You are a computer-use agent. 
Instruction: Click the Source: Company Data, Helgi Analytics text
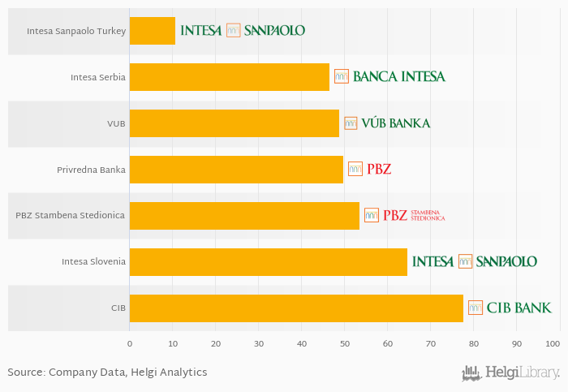107,373
